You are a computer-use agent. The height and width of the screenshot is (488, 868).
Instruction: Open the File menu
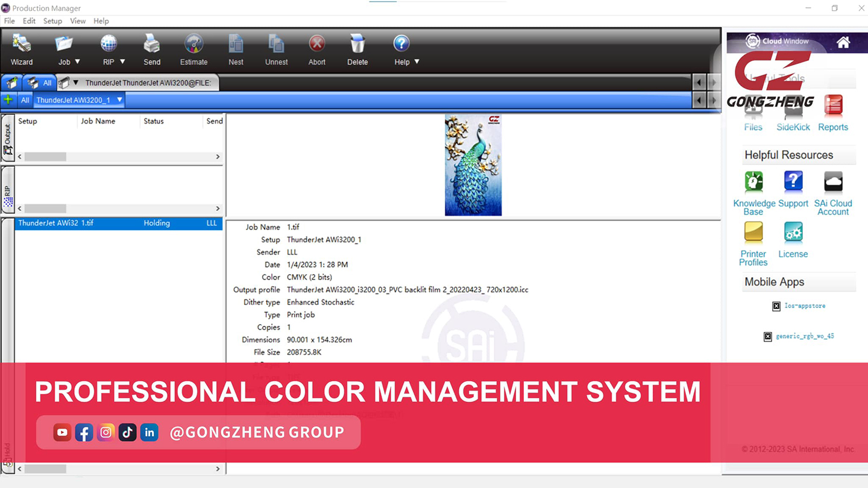point(10,21)
